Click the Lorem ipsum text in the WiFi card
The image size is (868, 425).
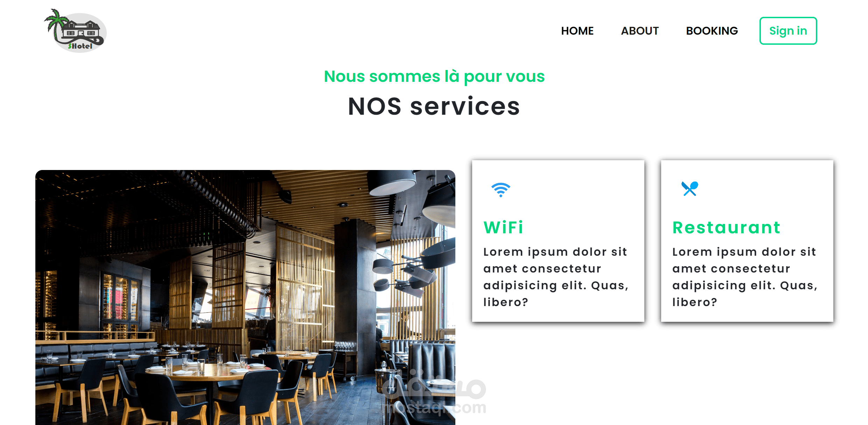click(x=556, y=277)
